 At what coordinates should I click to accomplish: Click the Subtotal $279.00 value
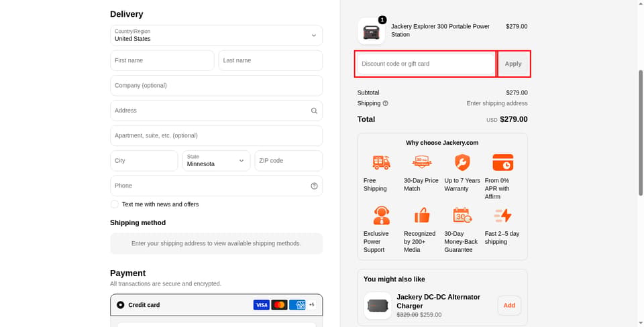point(517,92)
